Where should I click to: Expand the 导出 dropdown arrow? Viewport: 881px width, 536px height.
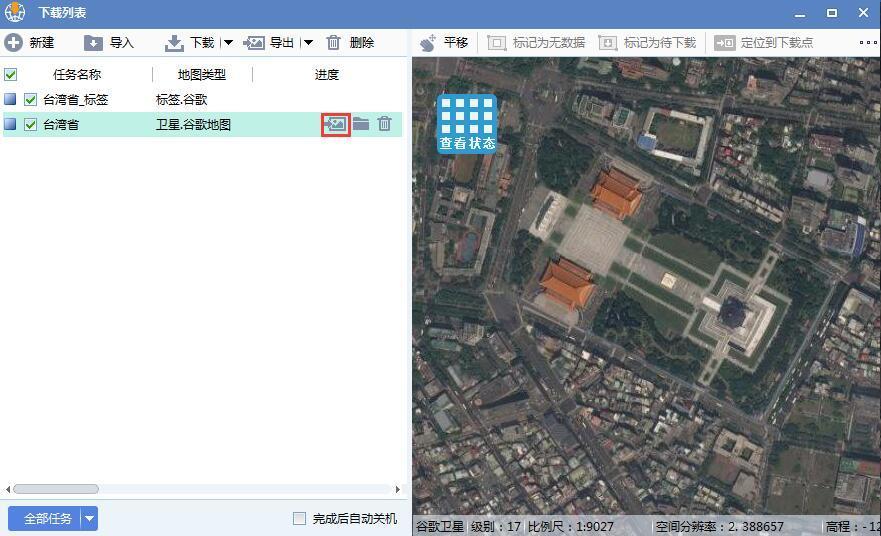(308, 43)
